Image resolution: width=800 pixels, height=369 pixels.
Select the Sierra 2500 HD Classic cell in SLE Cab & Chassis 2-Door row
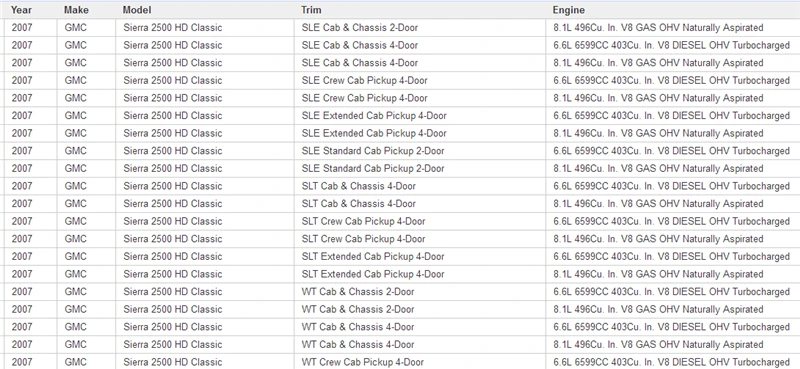[205, 28]
